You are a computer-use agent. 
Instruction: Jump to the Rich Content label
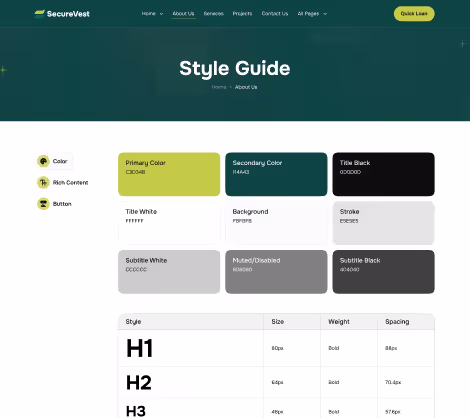[x=70, y=183]
